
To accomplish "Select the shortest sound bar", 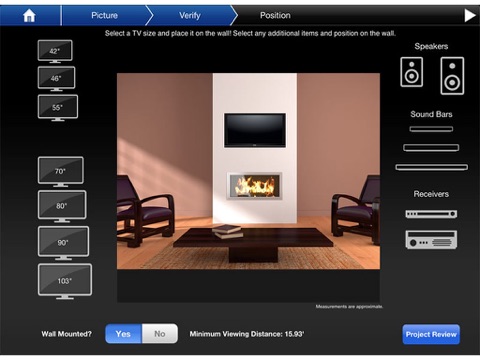I will click(431, 129).
